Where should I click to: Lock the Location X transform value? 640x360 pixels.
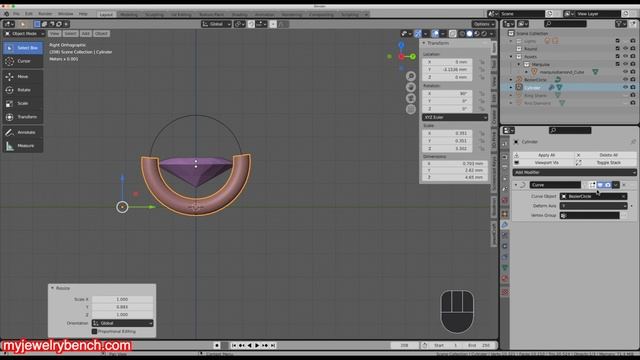[482, 62]
